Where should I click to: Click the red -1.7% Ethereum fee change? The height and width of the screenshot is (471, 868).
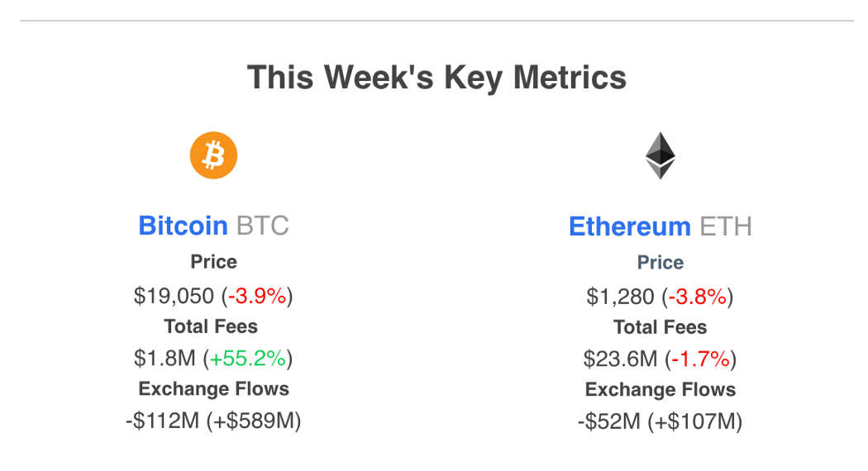coord(701,359)
